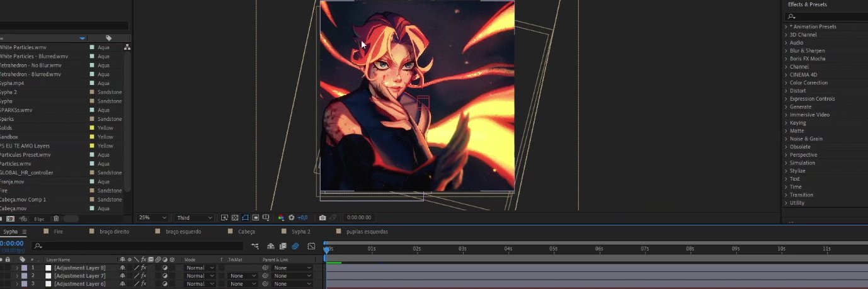Switch to the pupilas esquerdas tab

click(x=367, y=232)
